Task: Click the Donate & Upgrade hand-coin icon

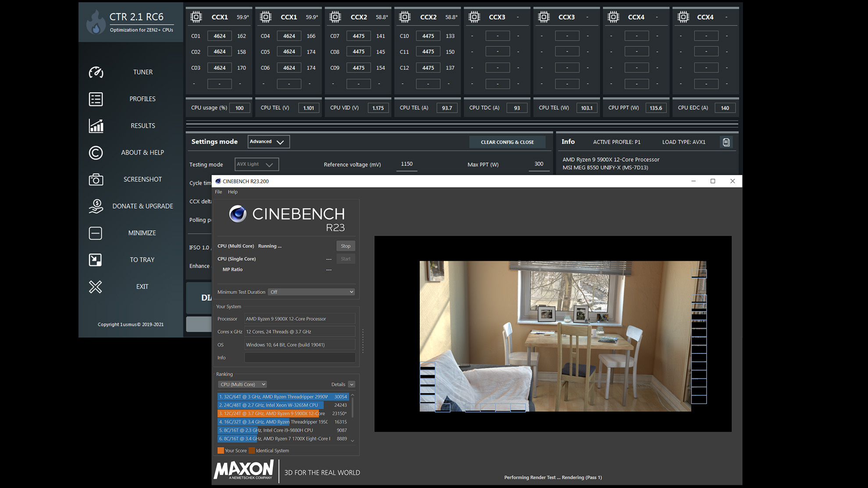Action: click(96, 206)
